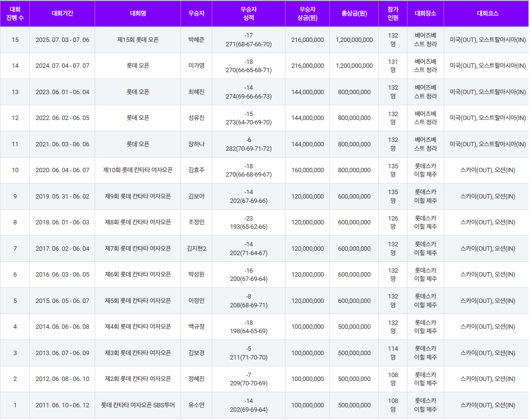The height and width of the screenshot is (420, 530).
Task: Click date 2016. 06. 03 - 06. 05
Action: [x=62, y=275]
